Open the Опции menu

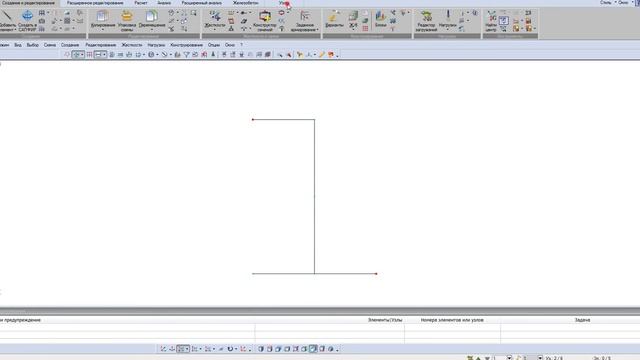coord(214,45)
